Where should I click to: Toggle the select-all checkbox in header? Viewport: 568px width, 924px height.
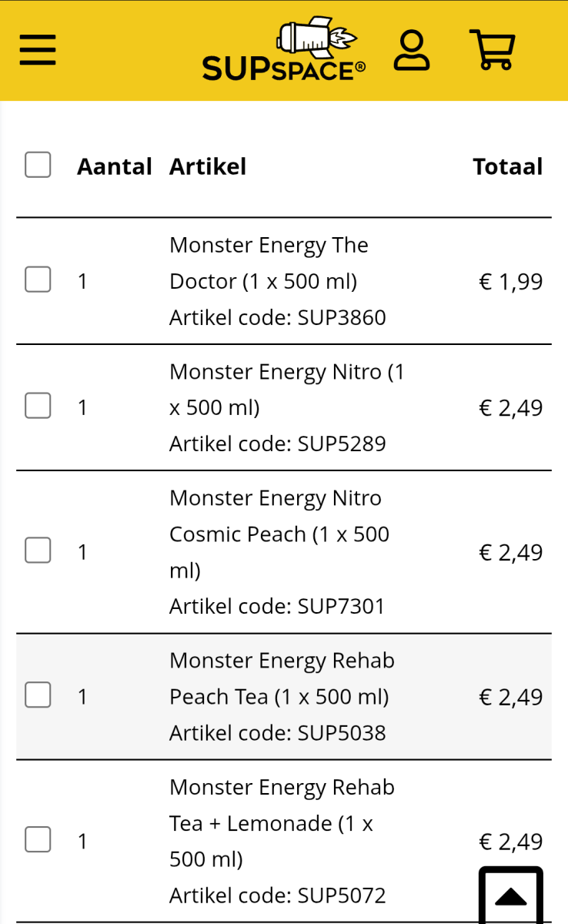point(38,165)
